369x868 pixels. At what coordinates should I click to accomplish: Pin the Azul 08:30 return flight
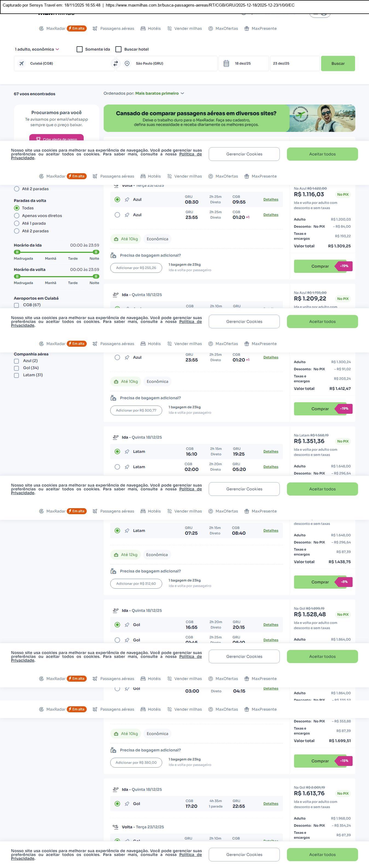point(127,200)
